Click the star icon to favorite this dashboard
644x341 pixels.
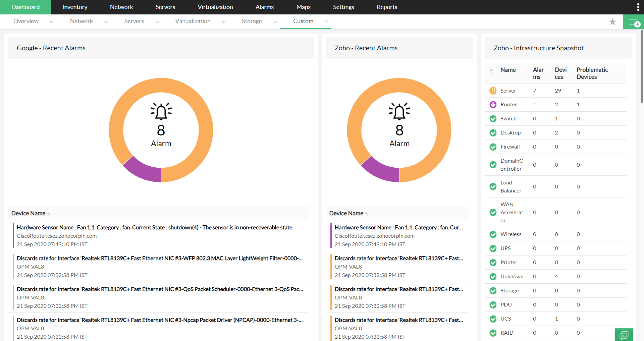point(613,21)
